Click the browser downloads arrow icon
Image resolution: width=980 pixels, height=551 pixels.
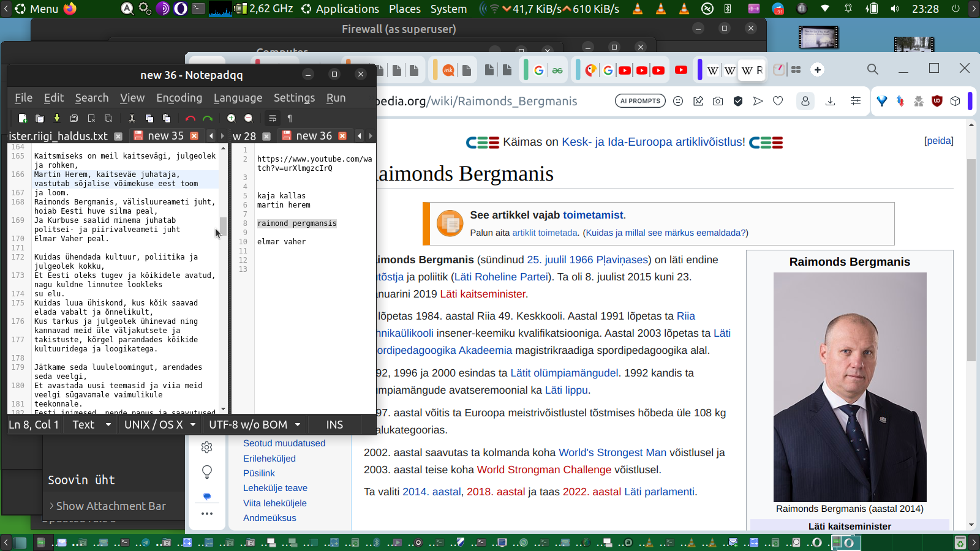[x=830, y=101]
